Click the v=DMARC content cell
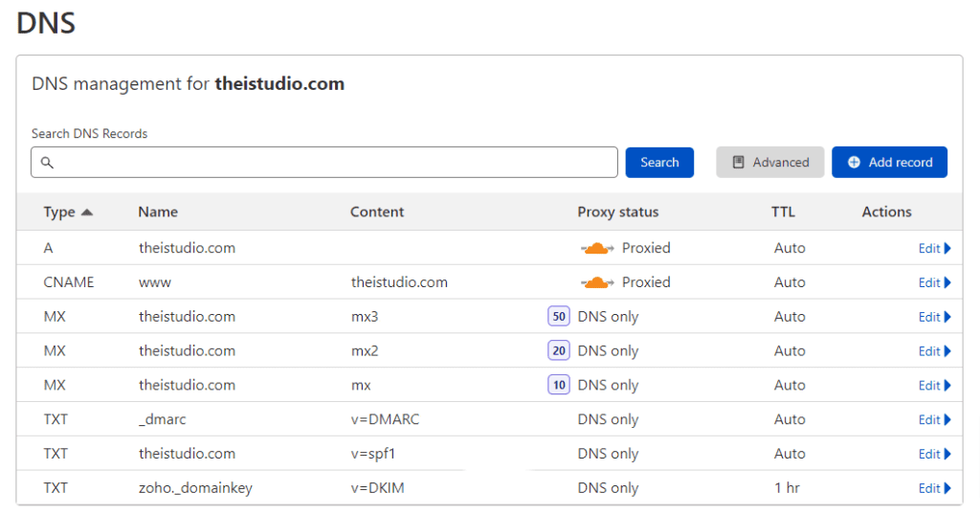Viewport: 980px width, 515px height. point(385,419)
